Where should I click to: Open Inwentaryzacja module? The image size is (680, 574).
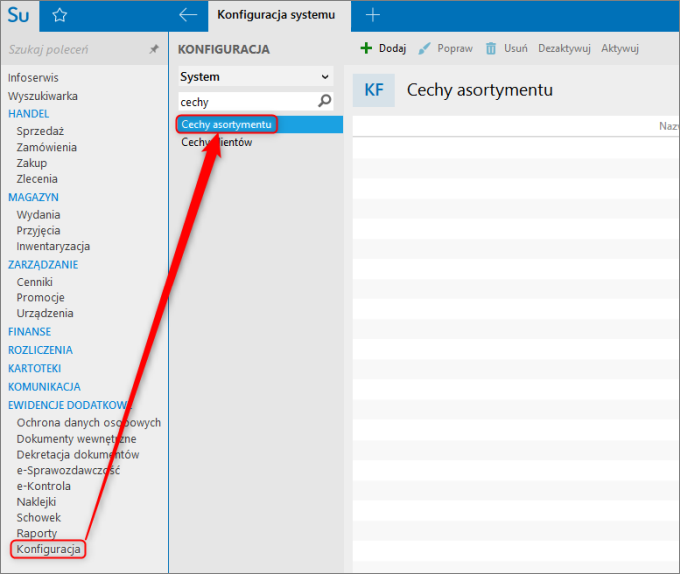53,246
